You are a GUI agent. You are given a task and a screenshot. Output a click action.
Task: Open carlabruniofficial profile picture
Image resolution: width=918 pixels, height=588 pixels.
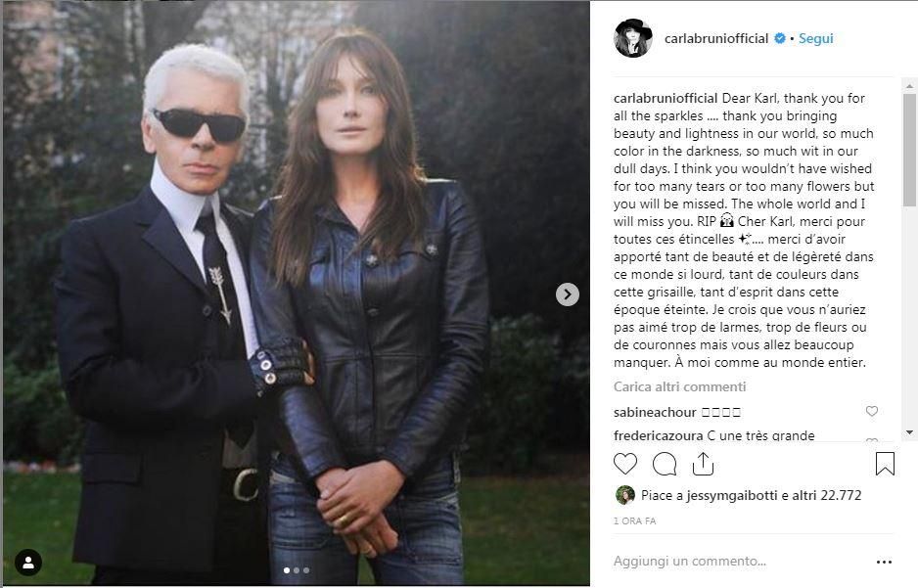pyautogui.click(x=633, y=38)
